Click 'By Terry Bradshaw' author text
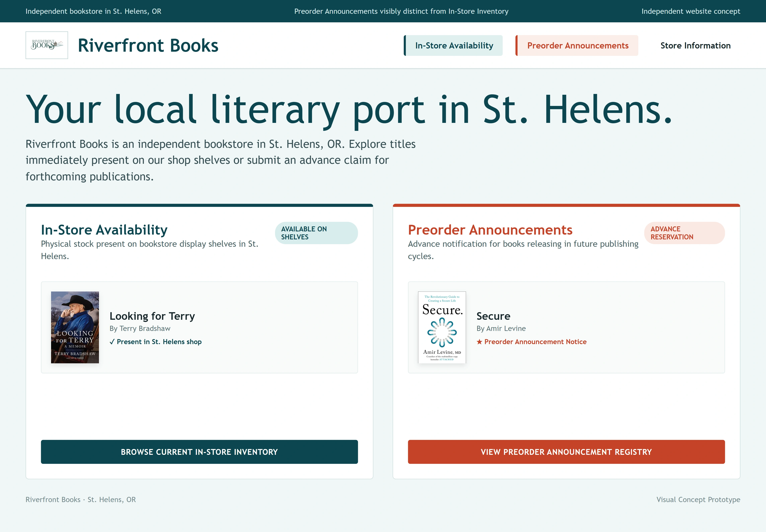This screenshot has height=532, width=766. pyautogui.click(x=140, y=328)
